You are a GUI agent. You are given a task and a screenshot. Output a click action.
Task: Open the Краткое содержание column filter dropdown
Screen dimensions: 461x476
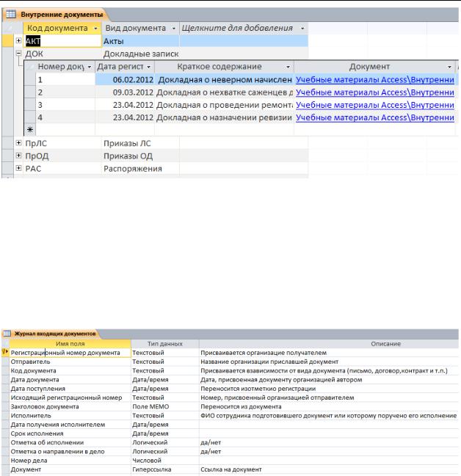point(288,67)
